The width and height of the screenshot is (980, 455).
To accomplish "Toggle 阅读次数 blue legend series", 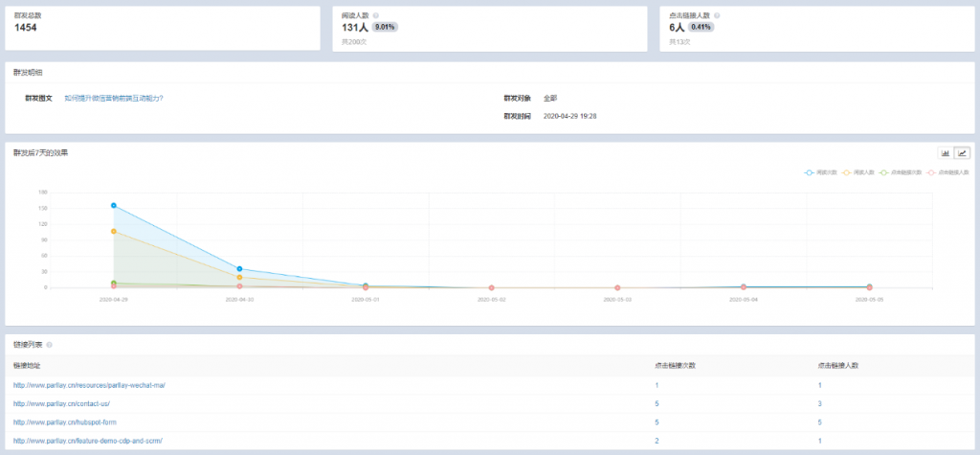I will (821, 172).
